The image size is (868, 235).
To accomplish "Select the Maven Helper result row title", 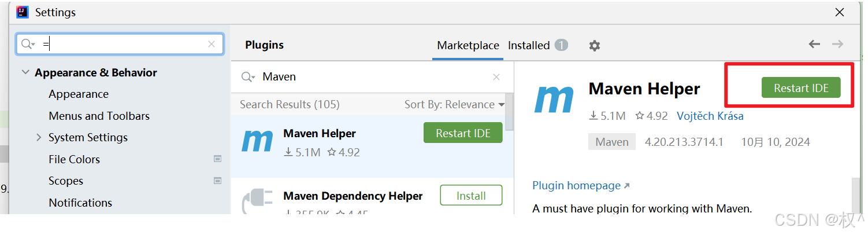I will click(320, 133).
